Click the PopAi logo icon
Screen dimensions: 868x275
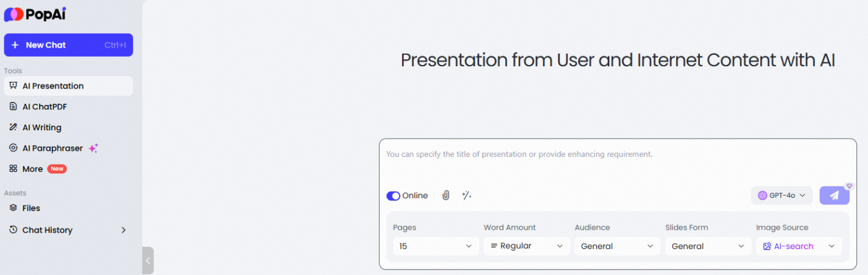(x=14, y=14)
